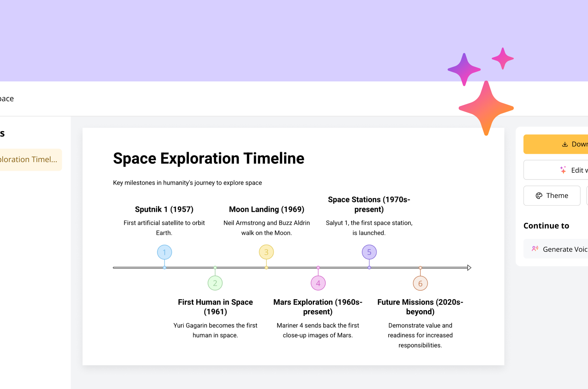Click green timeline marker number 2
This screenshot has height=389, width=588.
click(x=215, y=283)
